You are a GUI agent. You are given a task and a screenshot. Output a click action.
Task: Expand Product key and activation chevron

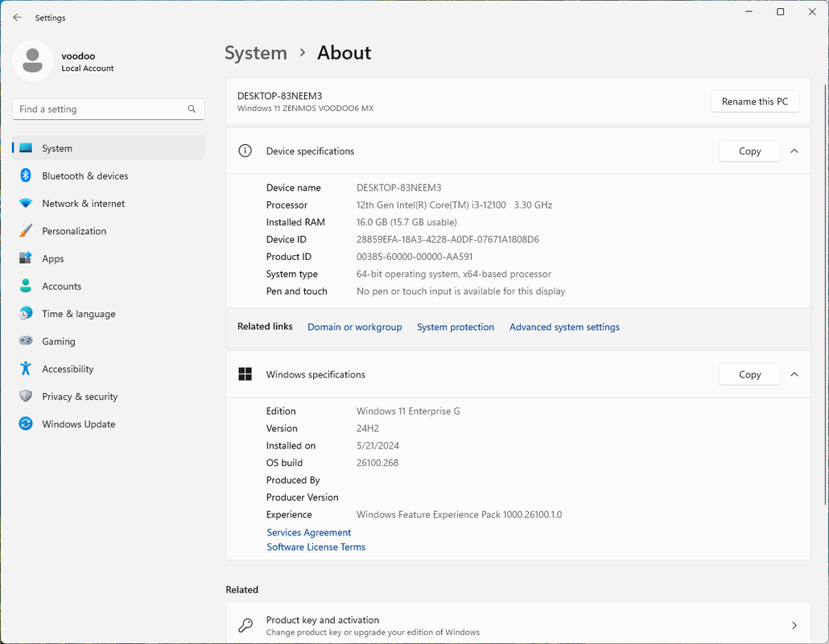pyautogui.click(x=794, y=625)
